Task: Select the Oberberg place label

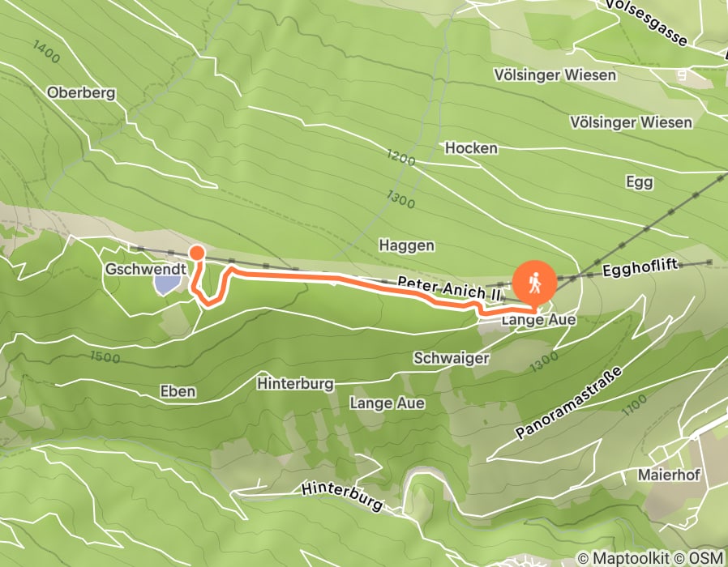Action: tap(81, 93)
